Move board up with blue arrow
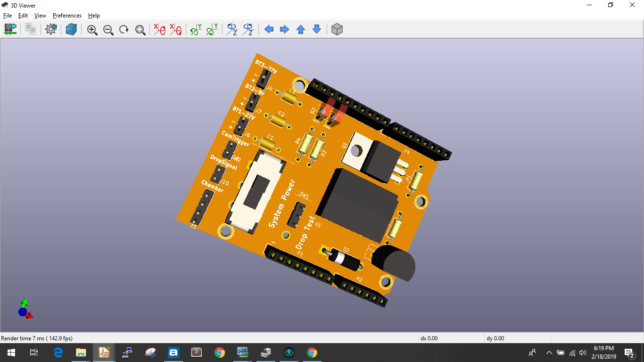 click(x=301, y=29)
